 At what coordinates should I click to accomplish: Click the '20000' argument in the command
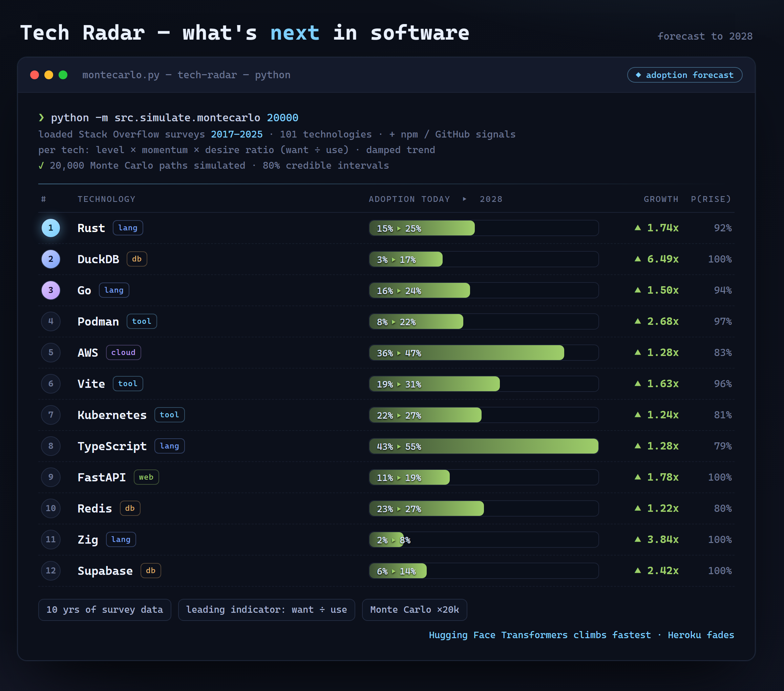click(x=283, y=118)
